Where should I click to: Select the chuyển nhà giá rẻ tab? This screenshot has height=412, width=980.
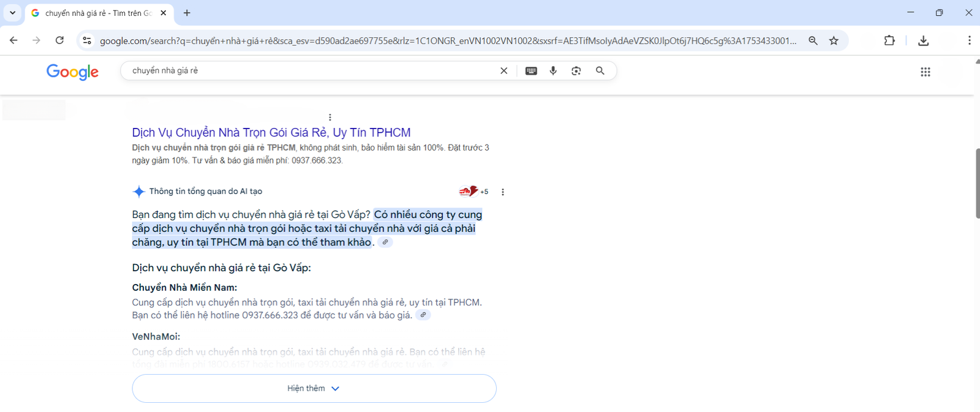tap(98, 13)
